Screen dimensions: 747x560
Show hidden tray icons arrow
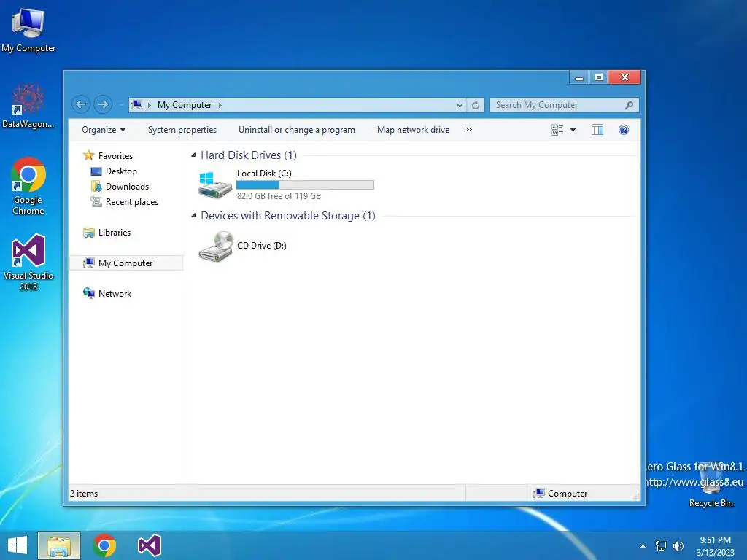643,546
